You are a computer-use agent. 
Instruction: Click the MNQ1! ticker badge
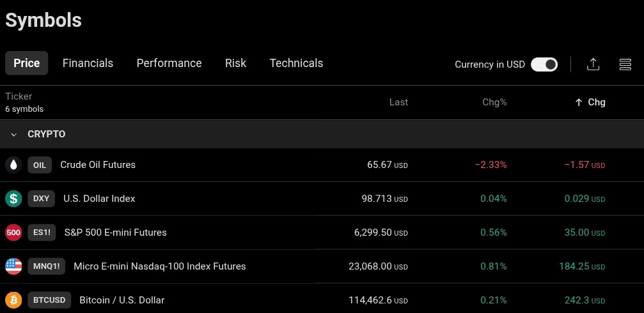coord(47,266)
